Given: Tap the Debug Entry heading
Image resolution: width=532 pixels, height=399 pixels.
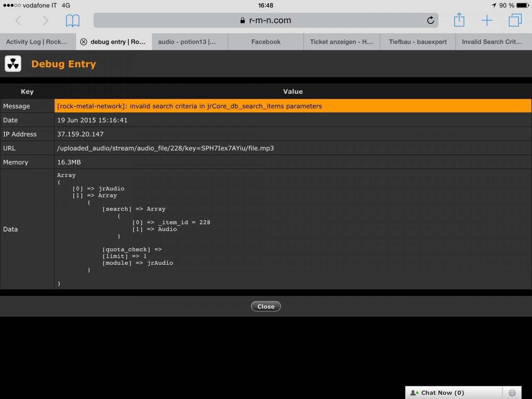Looking at the screenshot, I should click(x=64, y=64).
